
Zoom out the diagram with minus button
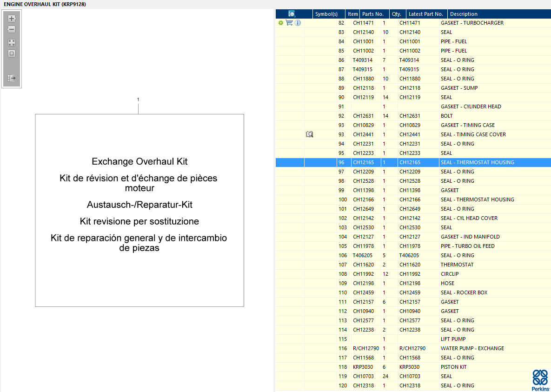coord(12,30)
